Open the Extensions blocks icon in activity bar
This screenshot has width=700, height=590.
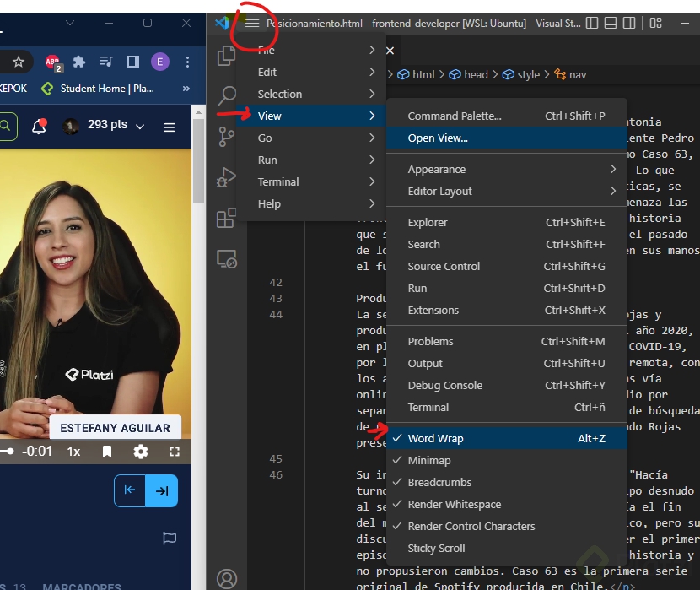pyautogui.click(x=226, y=218)
